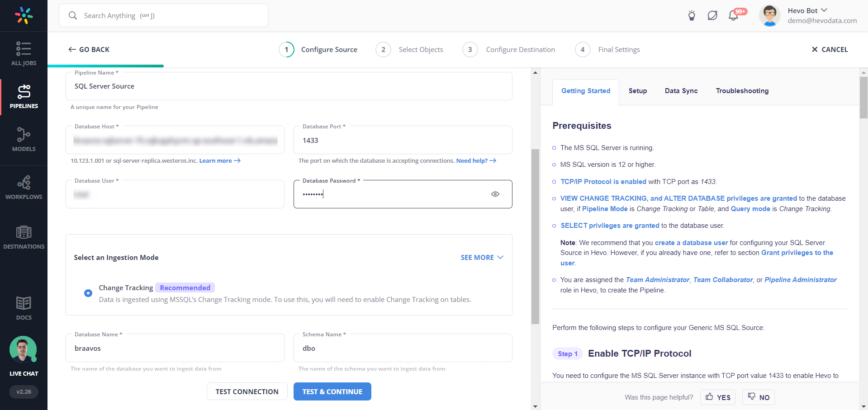Click the form's vertical scrollbar thumb
This screenshot has height=410, width=868.
[535, 236]
